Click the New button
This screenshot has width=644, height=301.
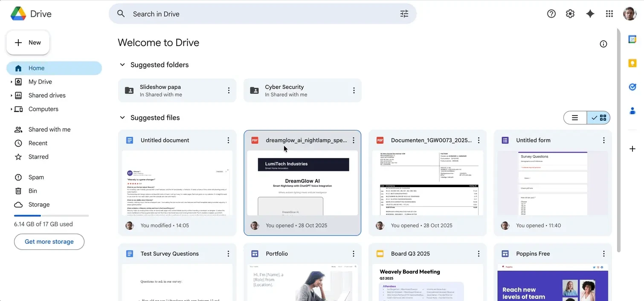click(x=28, y=42)
